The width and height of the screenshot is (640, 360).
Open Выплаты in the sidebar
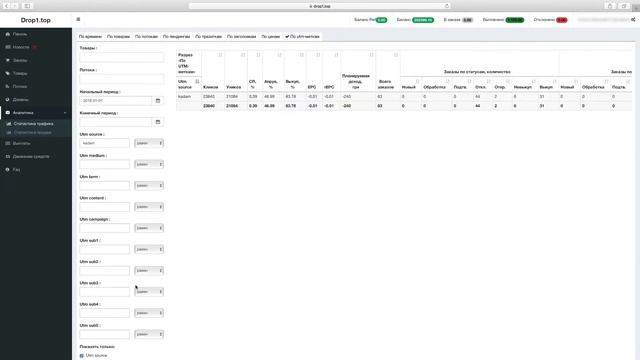click(x=21, y=144)
